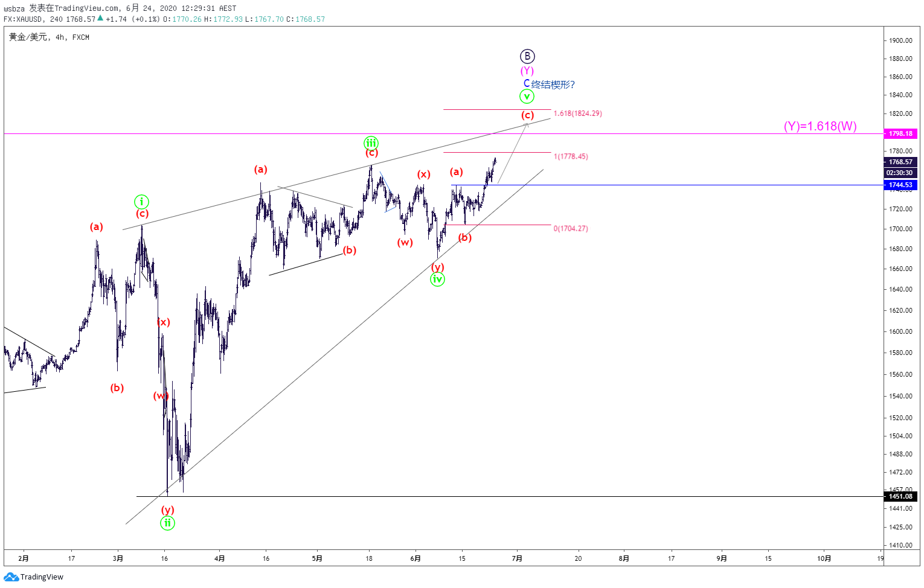Click the 7月 date axis label
This screenshot has width=924, height=588.
[x=517, y=558]
